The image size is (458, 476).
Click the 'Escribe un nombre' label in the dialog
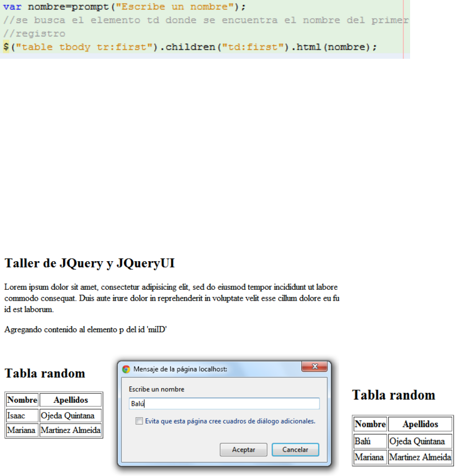click(157, 389)
